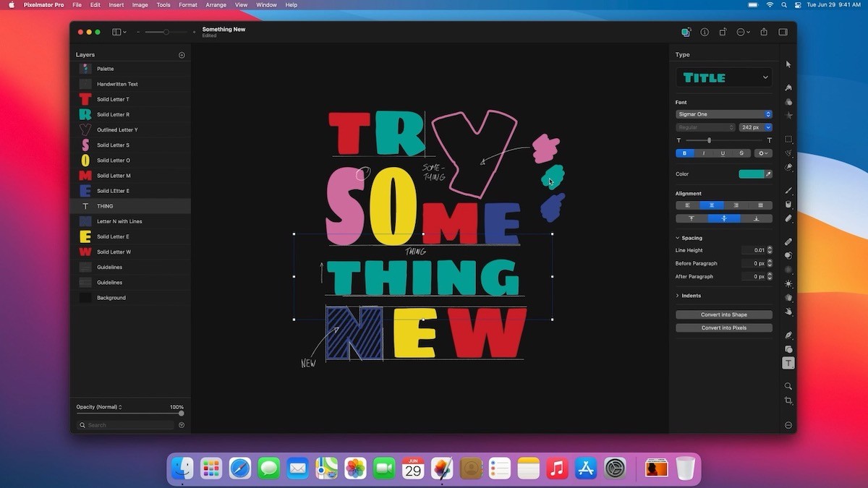This screenshot has width=868, height=488.
Task: Click the eyedropper next to Color swatch
Action: tap(768, 174)
